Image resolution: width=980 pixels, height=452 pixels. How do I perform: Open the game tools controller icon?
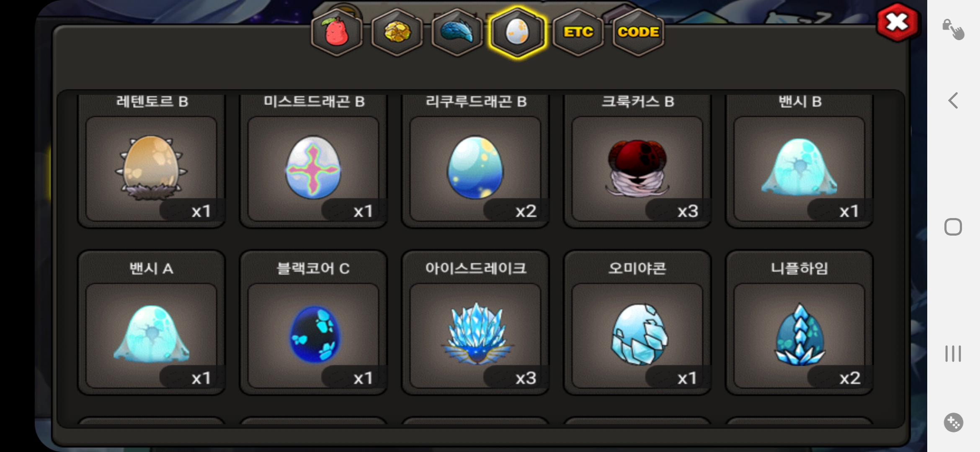(954, 422)
